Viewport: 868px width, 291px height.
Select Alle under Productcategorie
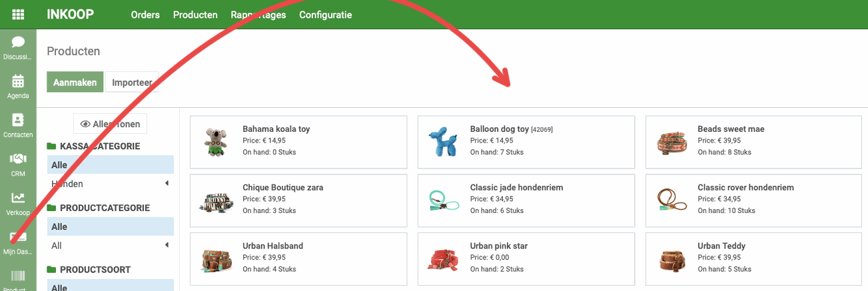[x=110, y=226]
